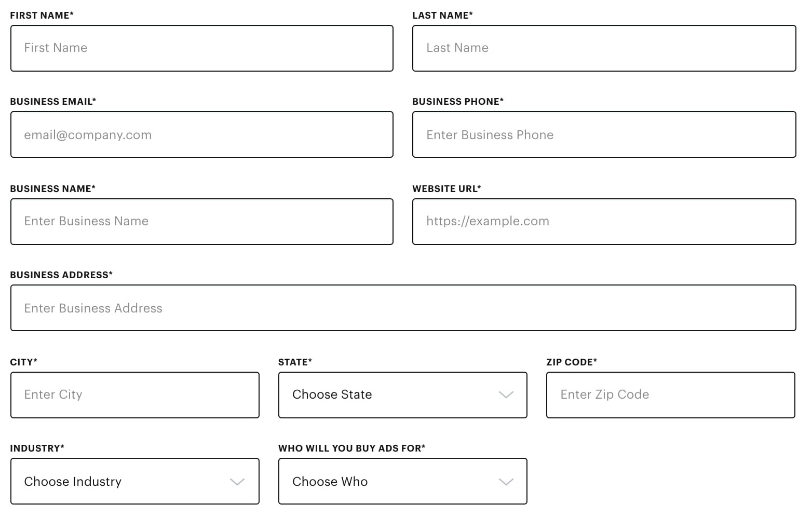Click the First Name input field
Viewport: 812px width, 517px height.
click(x=202, y=48)
